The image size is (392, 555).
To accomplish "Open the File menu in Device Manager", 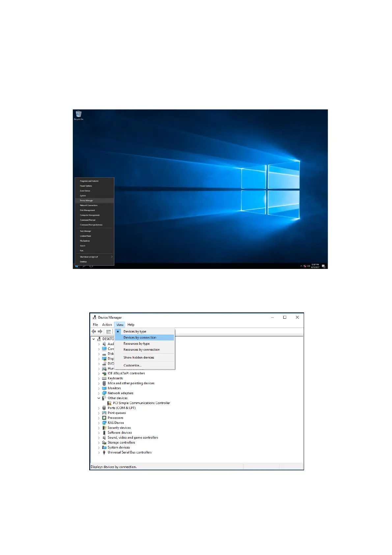I will point(96,325).
